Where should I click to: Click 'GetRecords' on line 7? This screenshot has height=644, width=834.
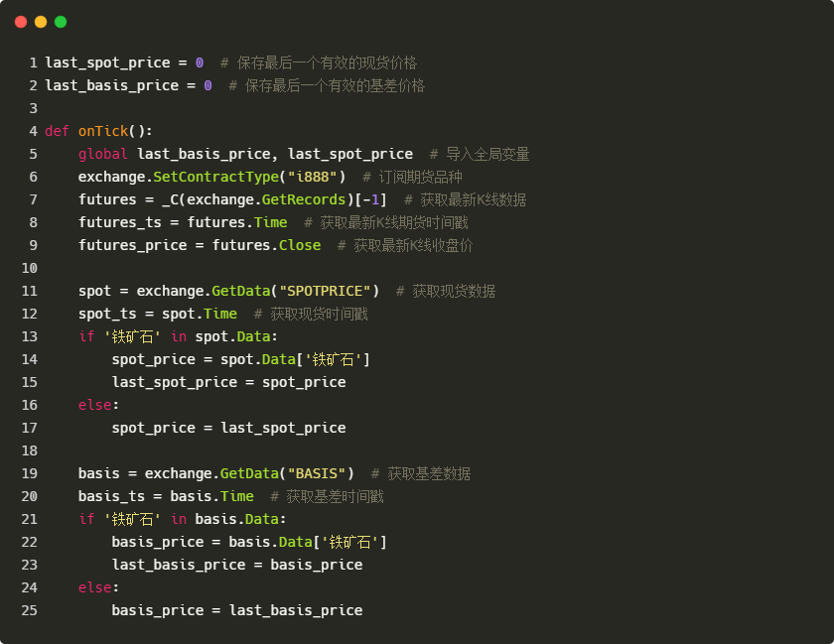pyautogui.click(x=304, y=199)
